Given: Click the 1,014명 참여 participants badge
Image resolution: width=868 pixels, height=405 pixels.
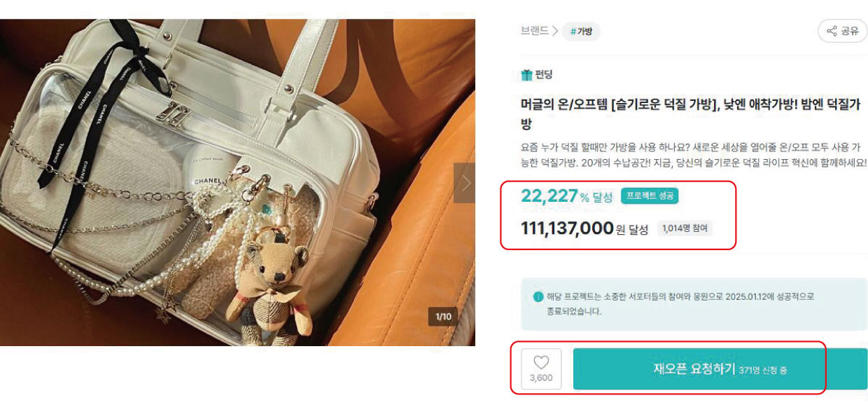Looking at the screenshot, I should click(x=685, y=228).
